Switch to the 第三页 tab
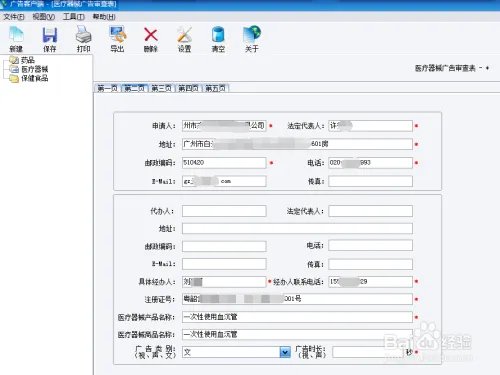 point(162,88)
